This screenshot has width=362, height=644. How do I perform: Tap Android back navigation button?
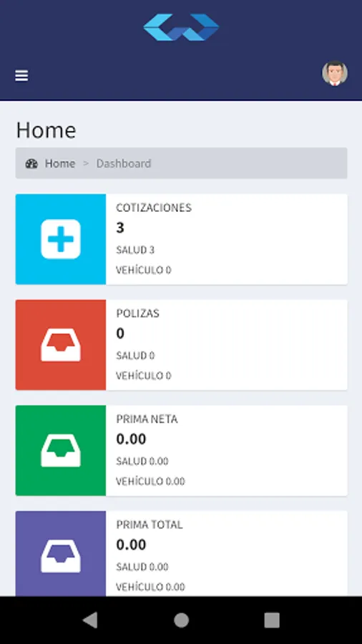pyautogui.click(x=90, y=620)
